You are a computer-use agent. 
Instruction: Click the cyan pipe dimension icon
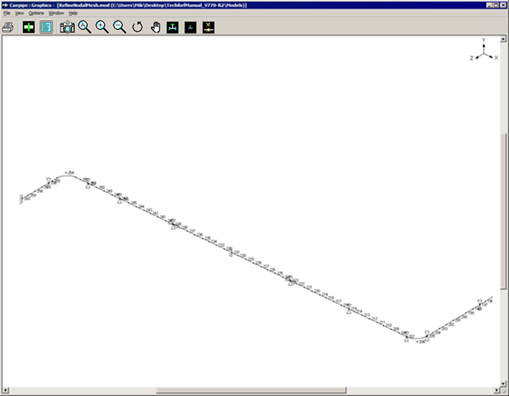click(173, 27)
